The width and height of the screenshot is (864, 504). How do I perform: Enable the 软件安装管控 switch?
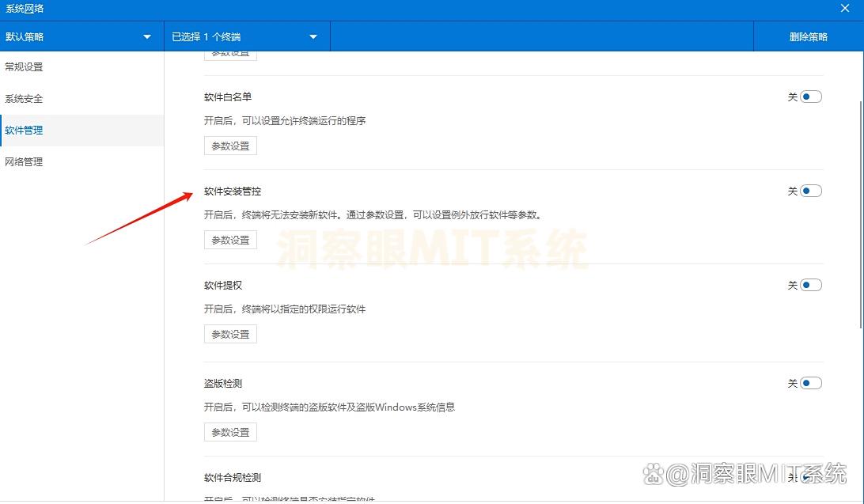(x=810, y=191)
